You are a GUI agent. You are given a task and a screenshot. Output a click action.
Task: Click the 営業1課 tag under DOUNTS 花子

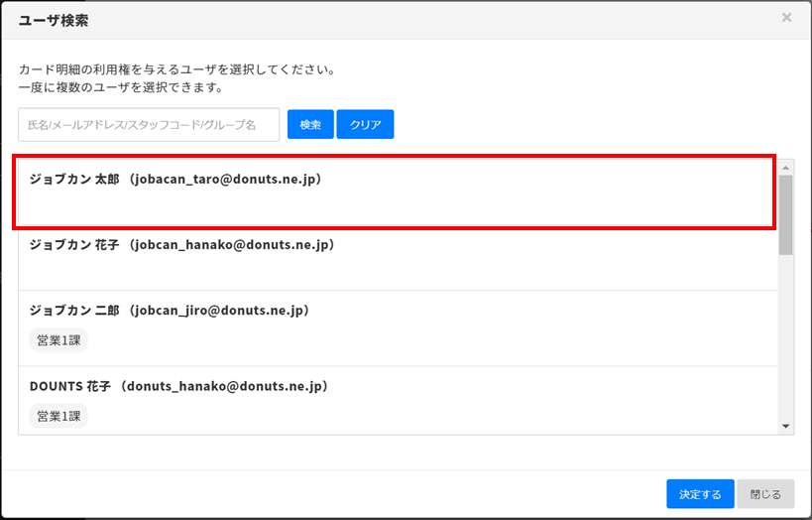pos(58,416)
